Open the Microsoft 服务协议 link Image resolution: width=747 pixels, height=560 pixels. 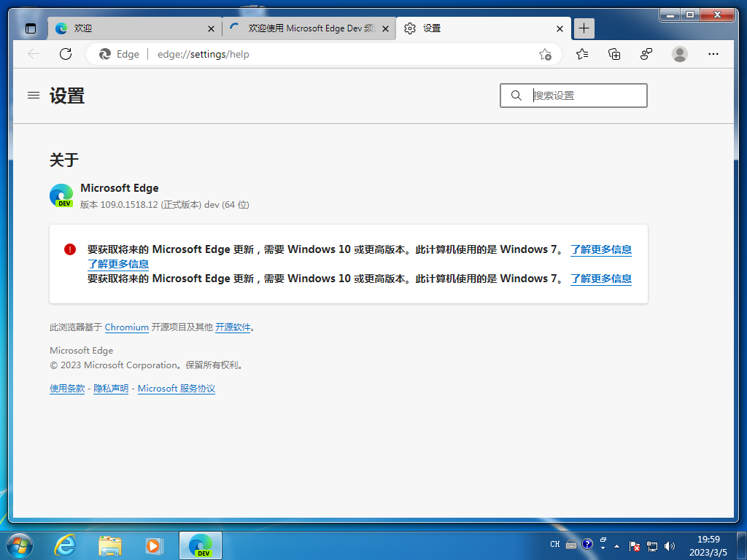177,389
